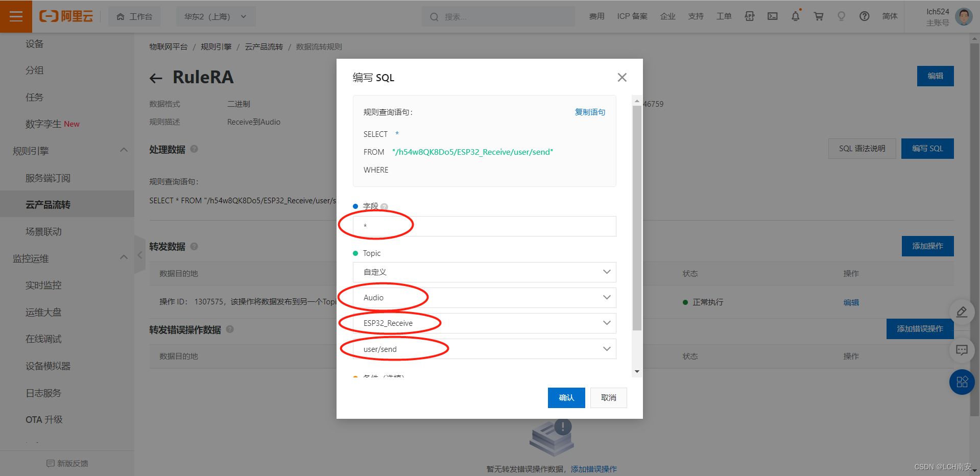Click the floating edit pencil icon
The width and height of the screenshot is (980, 476).
pyautogui.click(x=962, y=312)
